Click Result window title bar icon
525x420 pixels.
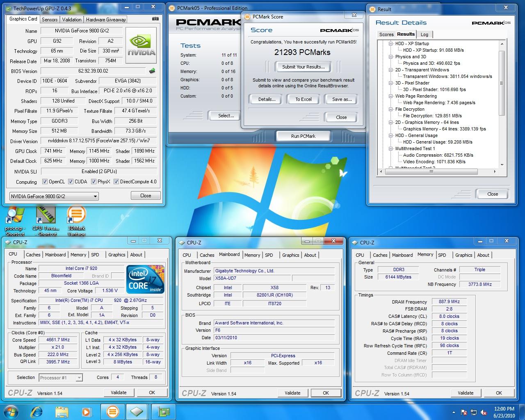pos(372,9)
